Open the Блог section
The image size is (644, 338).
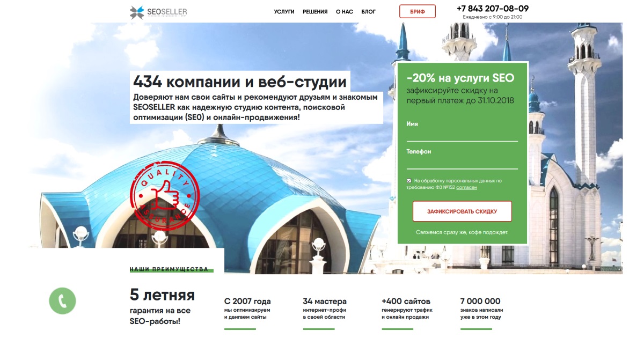click(x=369, y=11)
